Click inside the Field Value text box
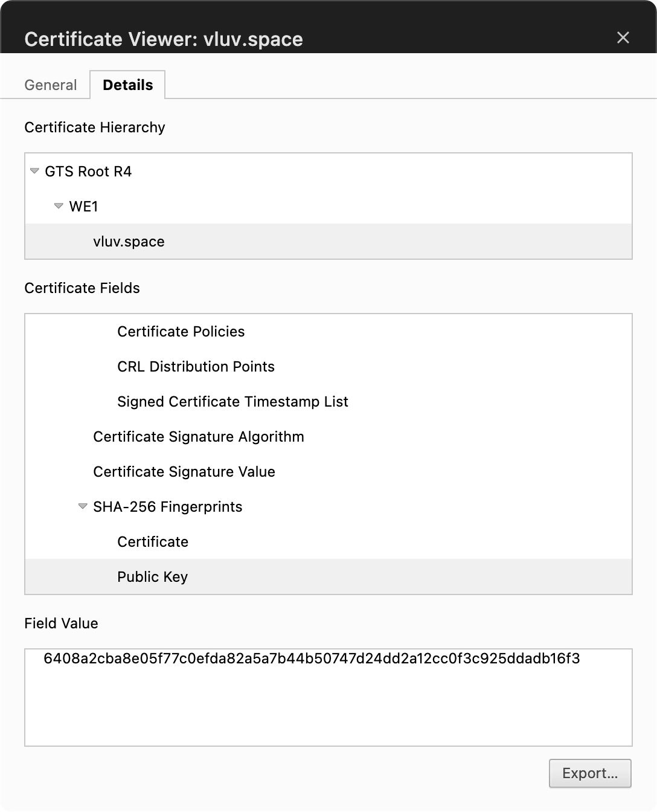This screenshot has height=812, width=657. 328,707
